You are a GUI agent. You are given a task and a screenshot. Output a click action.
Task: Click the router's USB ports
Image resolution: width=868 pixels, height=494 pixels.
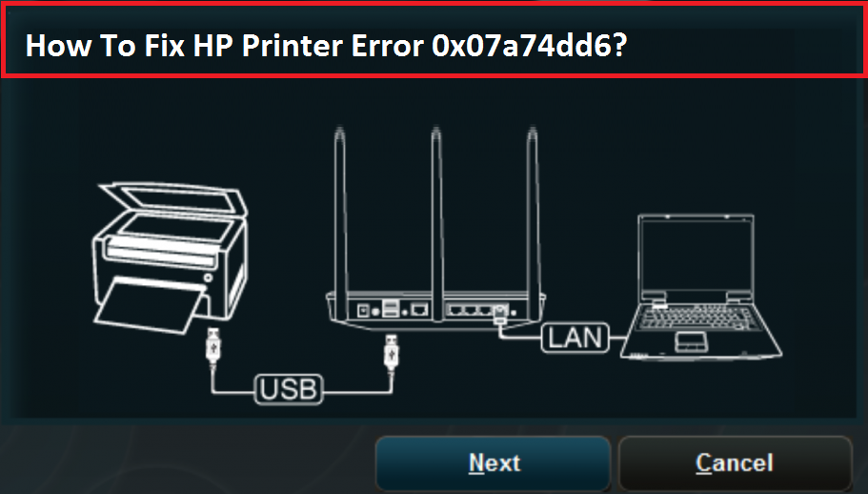(x=391, y=309)
